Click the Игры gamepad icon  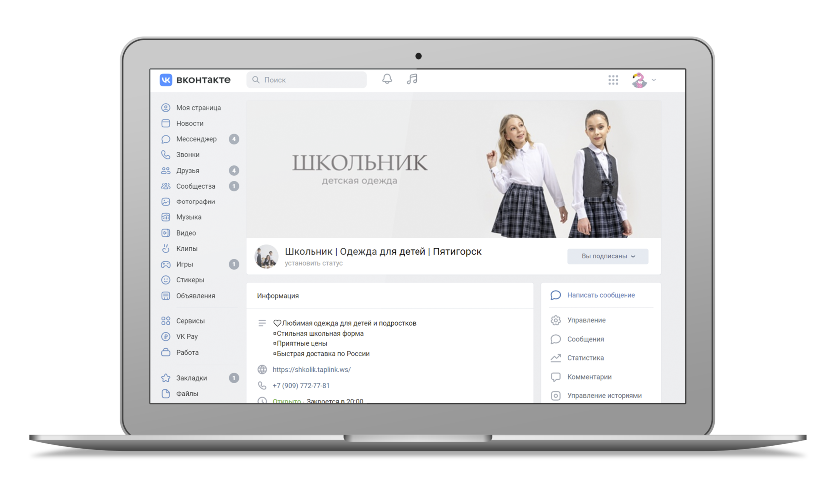tap(166, 264)
